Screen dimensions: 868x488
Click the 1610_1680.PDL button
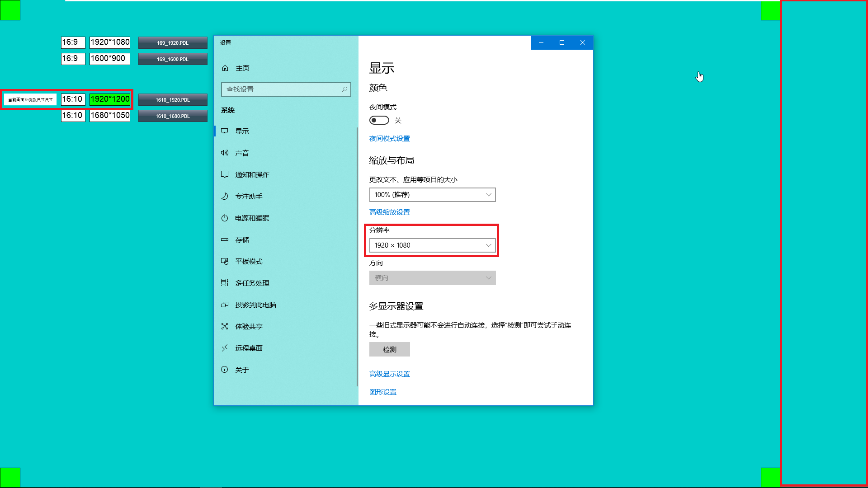(173, 116)
